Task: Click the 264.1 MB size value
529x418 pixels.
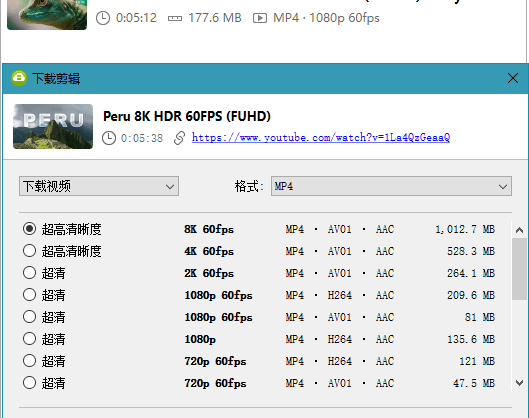Action: tap(471, 273)
